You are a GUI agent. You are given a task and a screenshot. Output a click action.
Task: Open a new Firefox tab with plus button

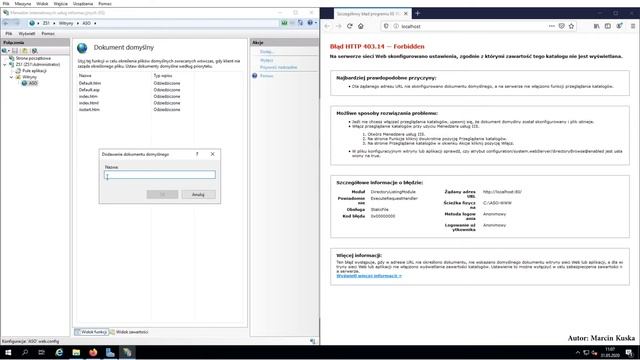(418, 13)
